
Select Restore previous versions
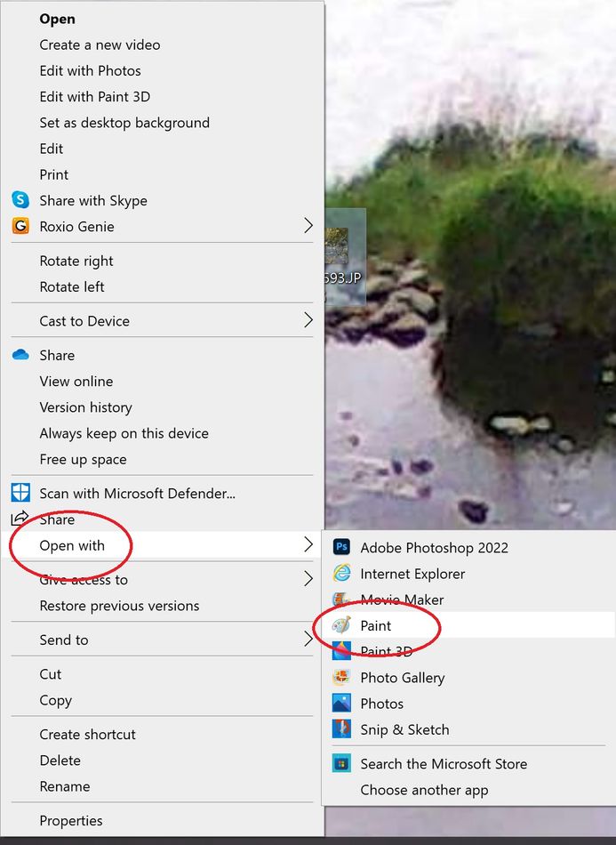point(119,606)
